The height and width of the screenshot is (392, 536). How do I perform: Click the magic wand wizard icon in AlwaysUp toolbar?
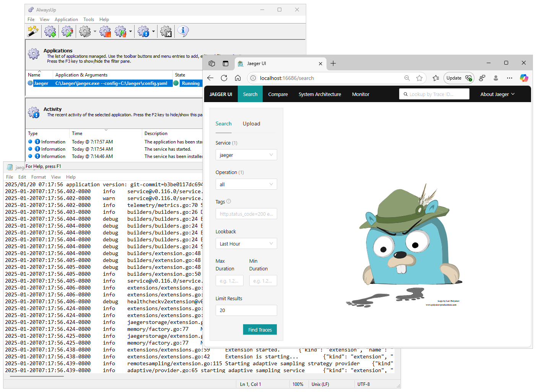click(x=33, y=31)
